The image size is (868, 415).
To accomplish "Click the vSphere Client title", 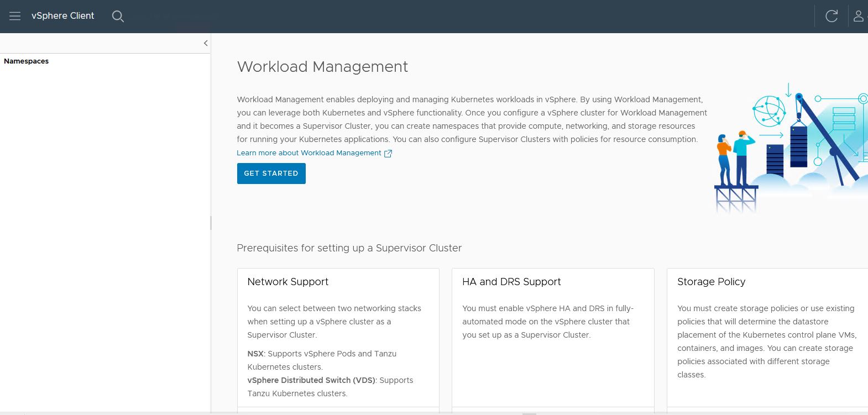I will (x=62, y=16).
